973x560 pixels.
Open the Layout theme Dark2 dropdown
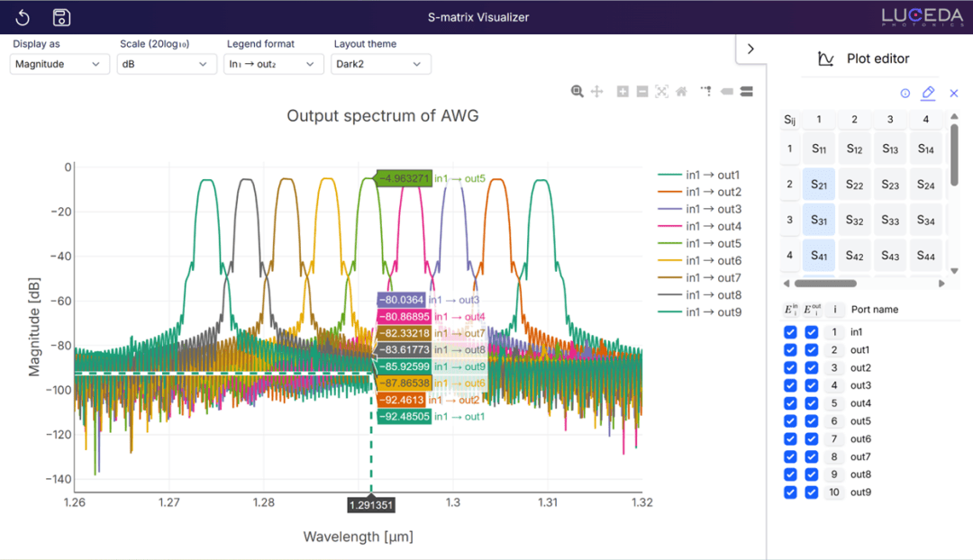379,64
